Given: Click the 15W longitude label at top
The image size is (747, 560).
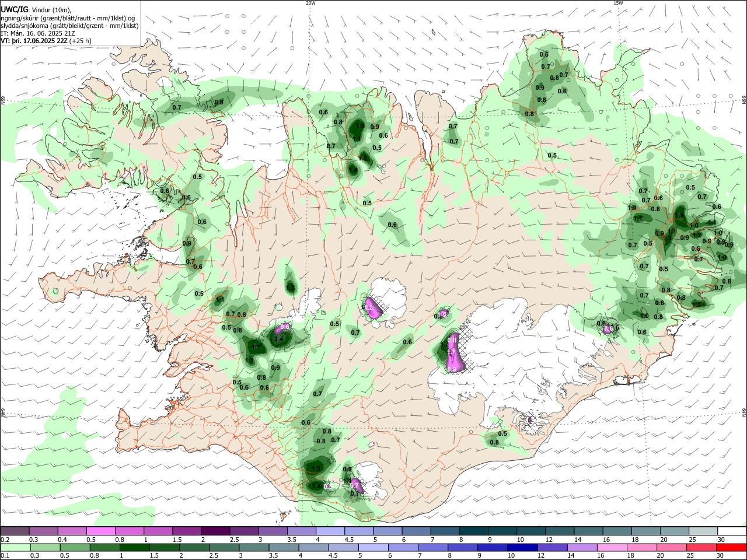Looking at the screenshot, I should pyautogui.click(x=618, y=3).
